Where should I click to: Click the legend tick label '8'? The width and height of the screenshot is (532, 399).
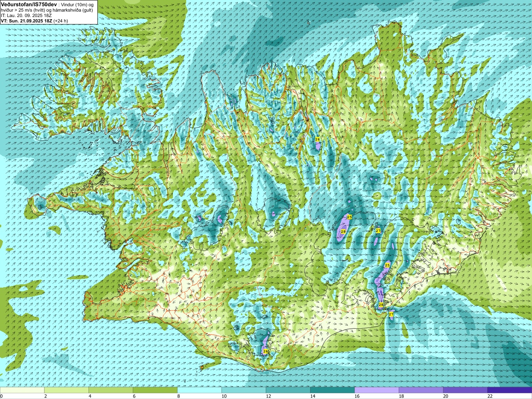pos(179,396)
